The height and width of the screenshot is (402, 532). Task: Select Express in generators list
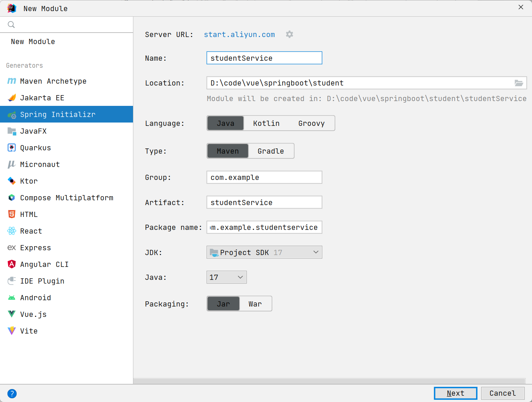click(67, 248)
